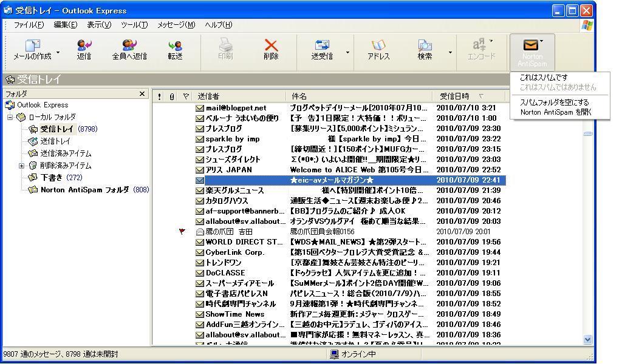Screen dimensions: 622x364
Task: Click the 削除 (Delete) red X icon
Action: (271, 45)
